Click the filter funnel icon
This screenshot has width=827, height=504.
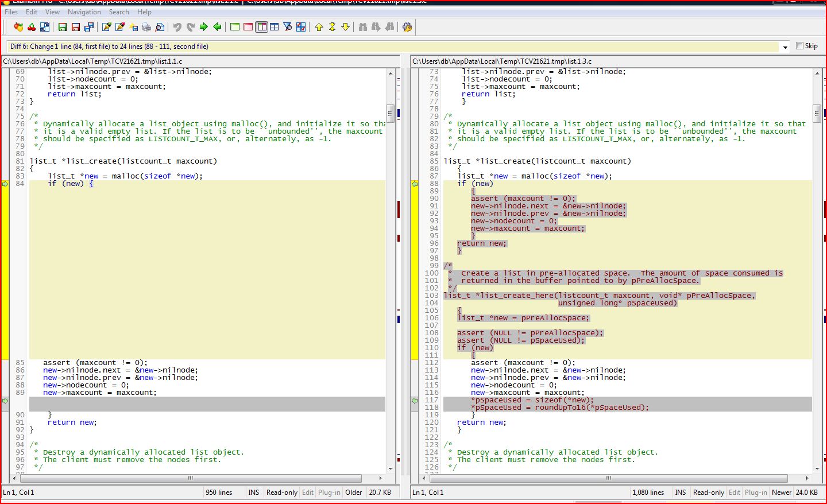coord(288,27)
